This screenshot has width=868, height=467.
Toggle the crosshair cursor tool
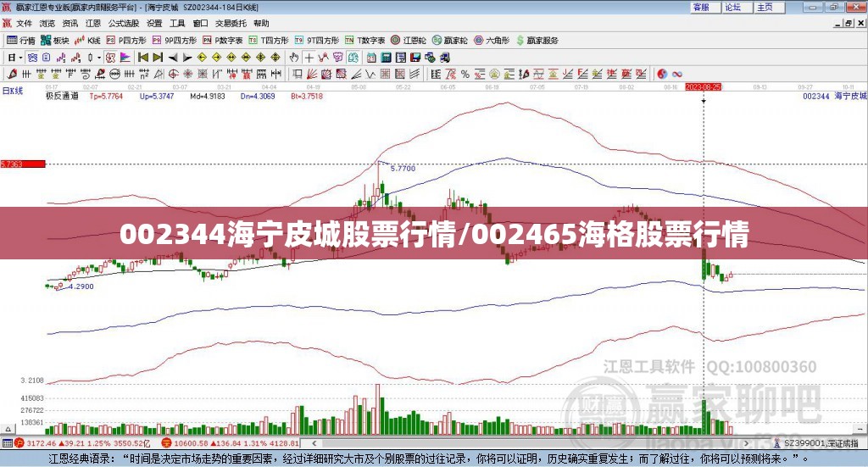309,58
